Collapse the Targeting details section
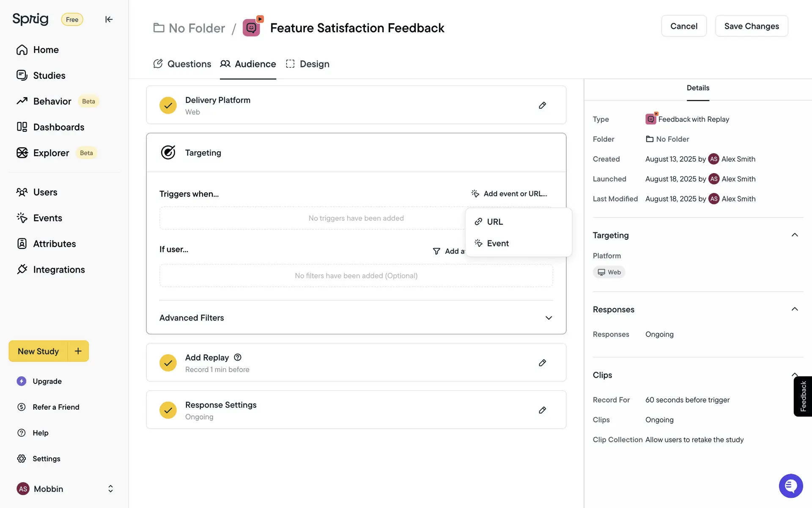Viewport: 812px width, 508px height. (x=794, y=235)
